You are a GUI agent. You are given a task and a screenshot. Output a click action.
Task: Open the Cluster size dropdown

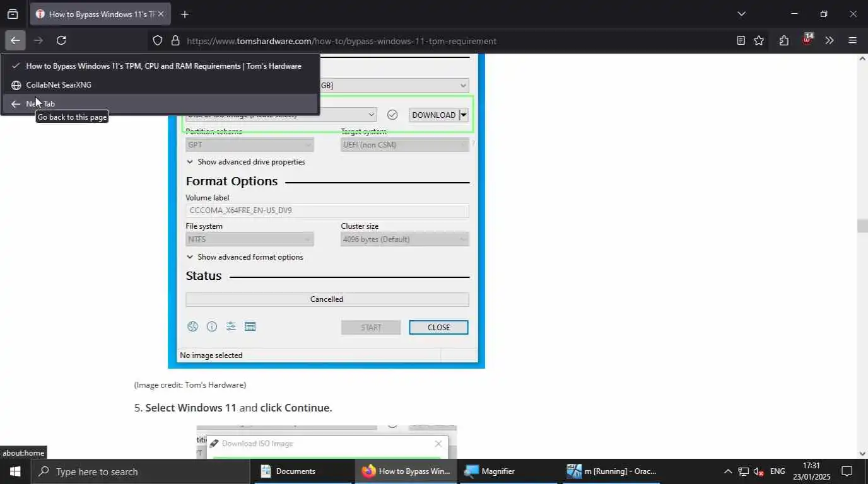point(404,239)
